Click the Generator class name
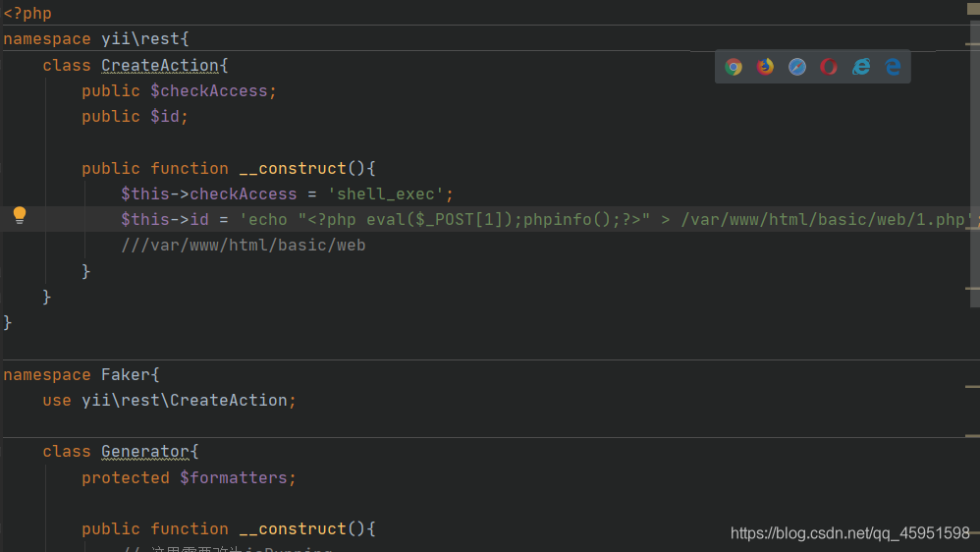Image resolution: width=980 pixels, height=552 pixels. pyautogui.click(x=145, y=452)
